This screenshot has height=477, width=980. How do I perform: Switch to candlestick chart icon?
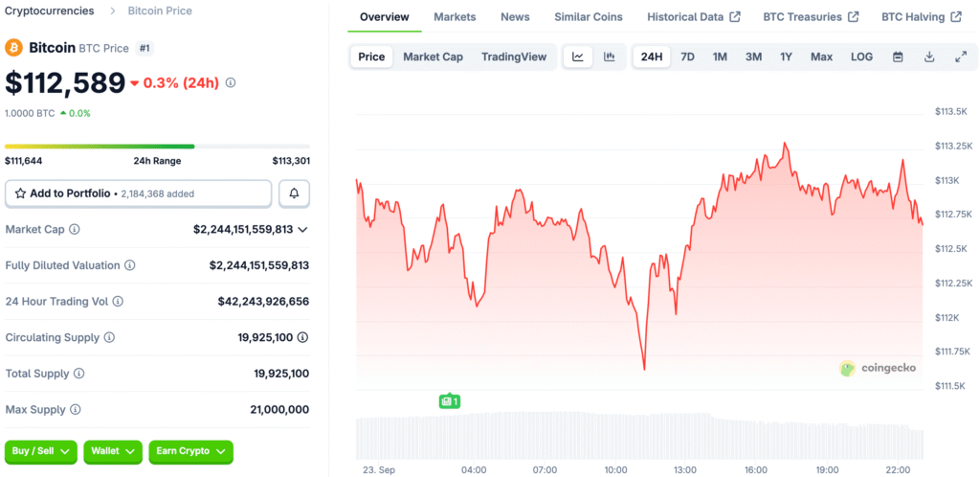(x=610, y=57)
